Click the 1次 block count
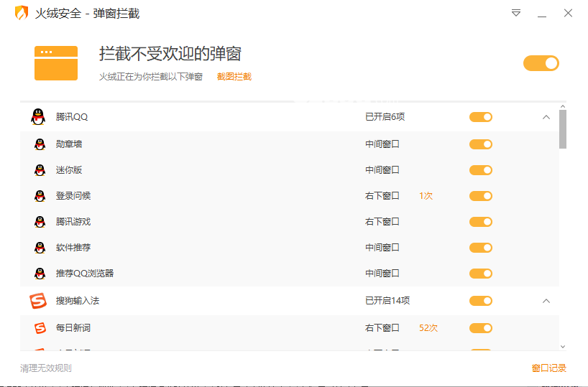 [x=426, y=196]
